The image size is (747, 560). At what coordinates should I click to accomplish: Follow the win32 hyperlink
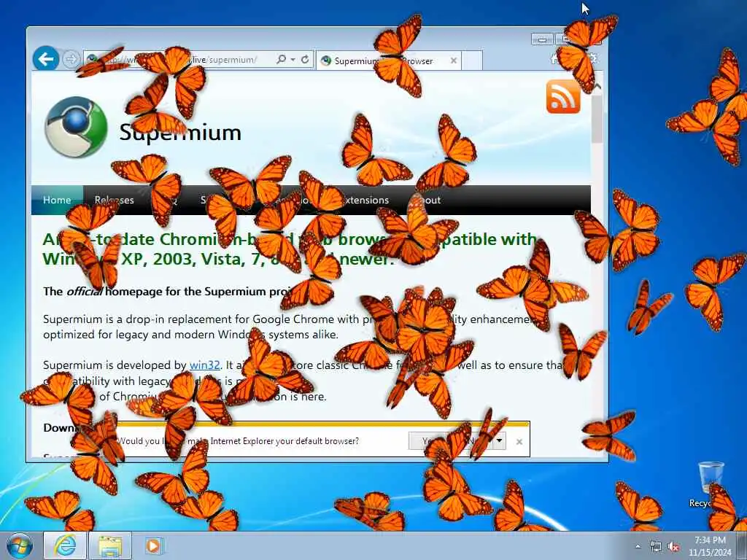coord(204,365)
